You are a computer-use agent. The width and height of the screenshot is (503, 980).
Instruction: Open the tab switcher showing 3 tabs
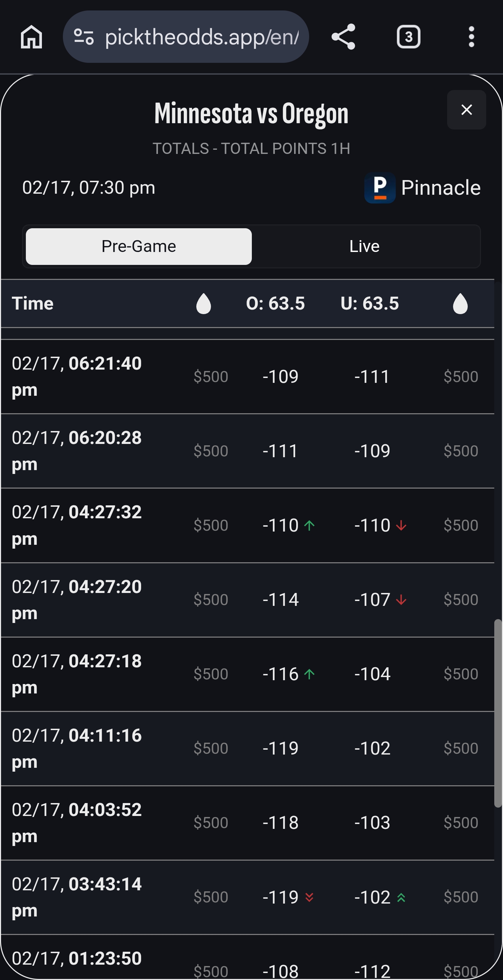point(408,37)
